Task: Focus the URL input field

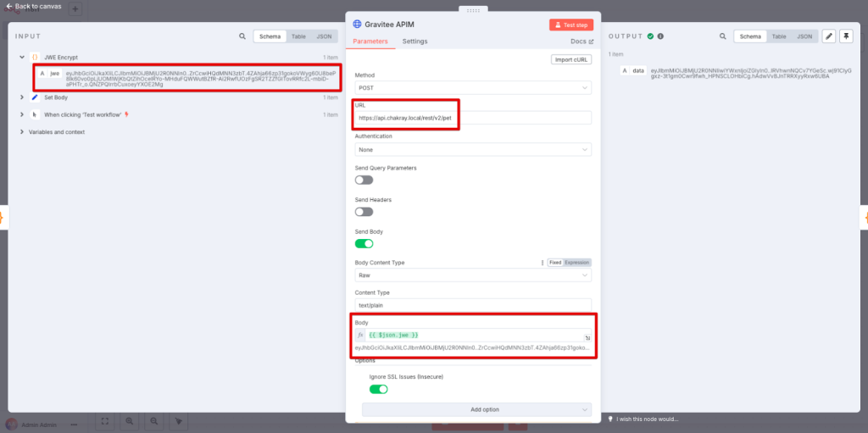Action: (473, 118)
